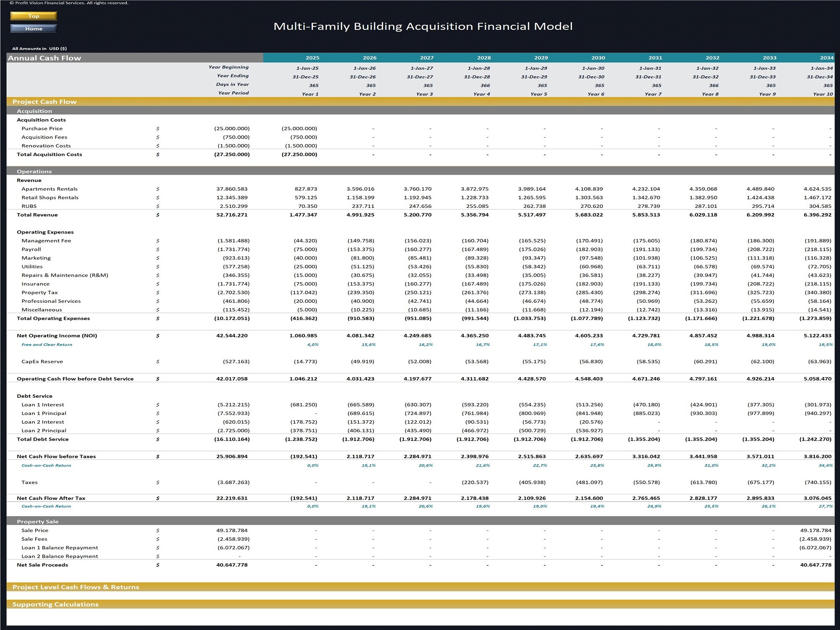Click Repairs & Maintenance (R&M) label
This screenshot has width=840, height=630.
(65, 275)
